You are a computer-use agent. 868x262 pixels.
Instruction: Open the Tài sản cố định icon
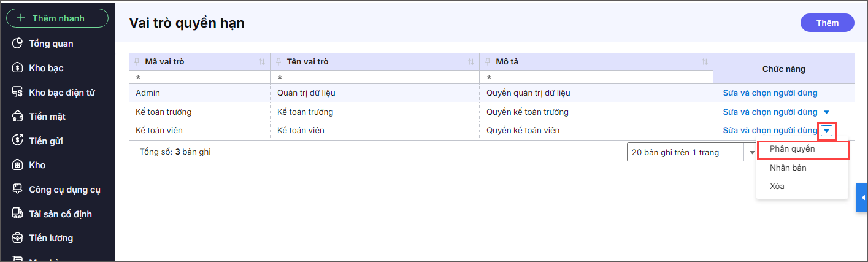click(18, 214)
